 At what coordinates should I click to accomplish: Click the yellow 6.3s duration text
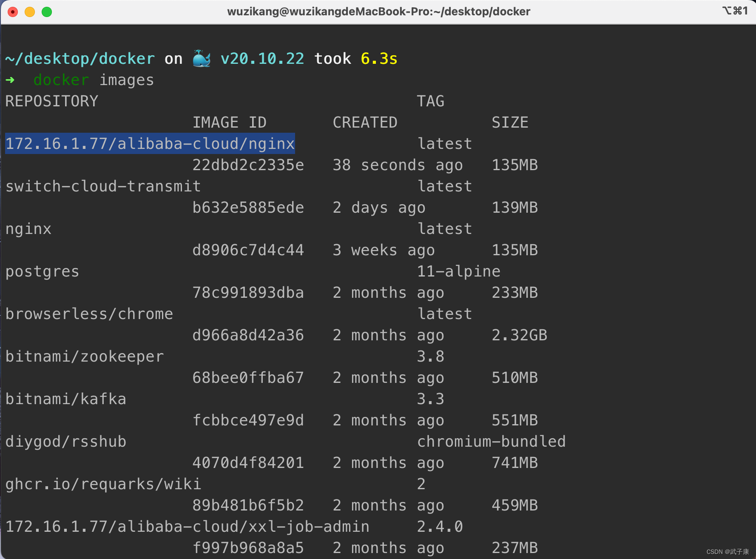pos(378,58)
